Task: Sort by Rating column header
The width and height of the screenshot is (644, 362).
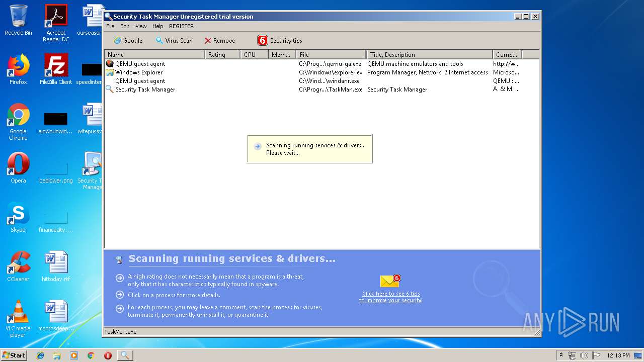Action: [x=222, y=54]
